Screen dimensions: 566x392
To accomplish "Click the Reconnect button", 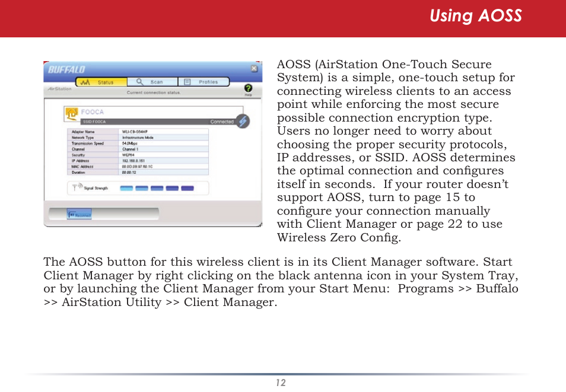I will pyautogui.click(x=80, y=214).
